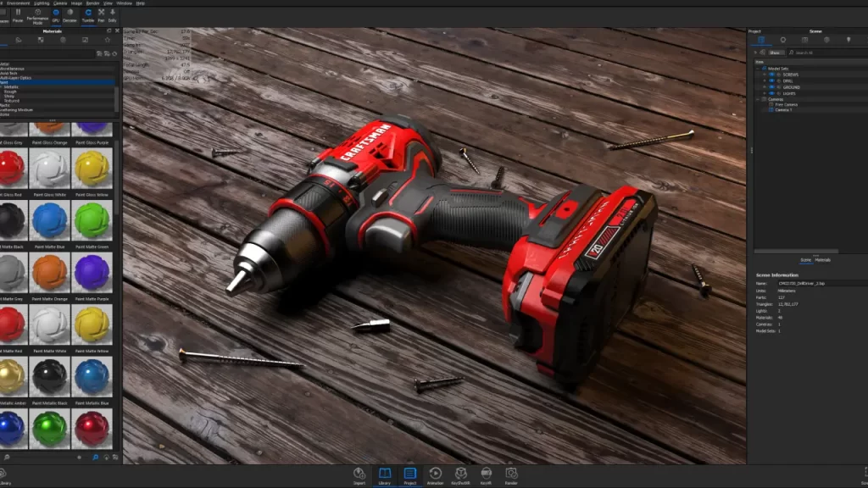Expand the LIGHTS tree node

pyautogui.click(x=765, y=93)
